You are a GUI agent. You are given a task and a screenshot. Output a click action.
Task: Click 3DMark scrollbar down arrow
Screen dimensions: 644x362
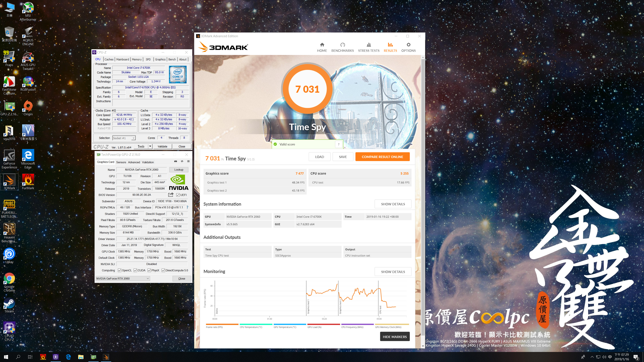[x=423, y=346]
